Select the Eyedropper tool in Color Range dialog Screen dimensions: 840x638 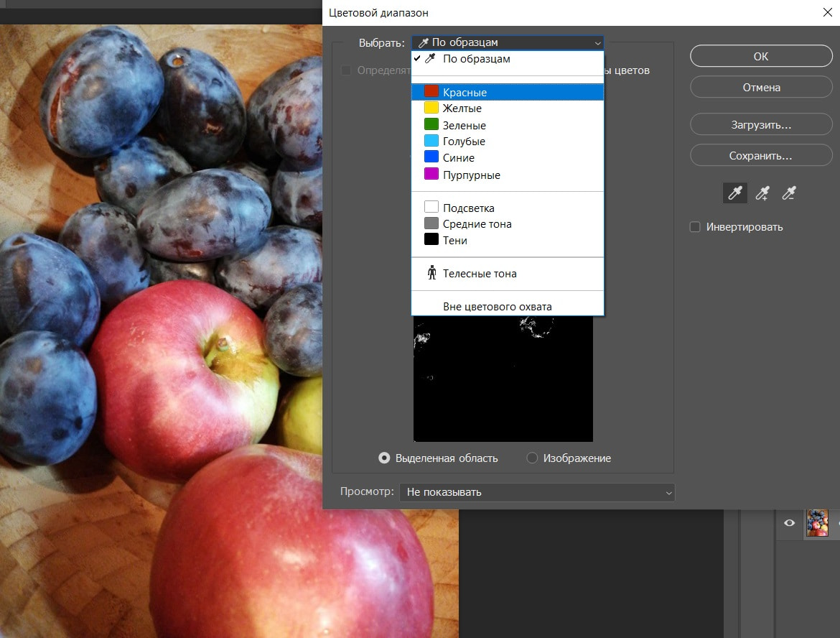pos(735,193)
